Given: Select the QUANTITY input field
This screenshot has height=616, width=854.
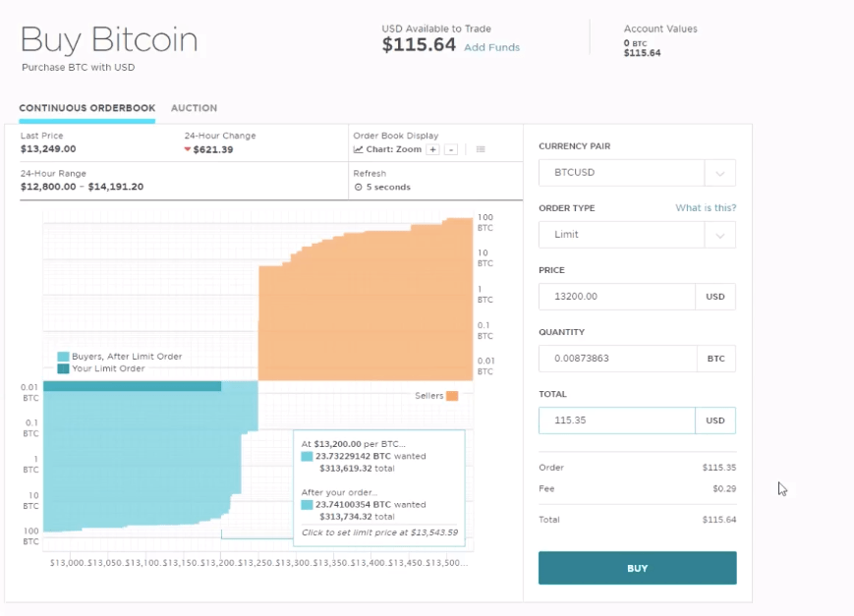Looking at the screenshot, I should (616, 358).
